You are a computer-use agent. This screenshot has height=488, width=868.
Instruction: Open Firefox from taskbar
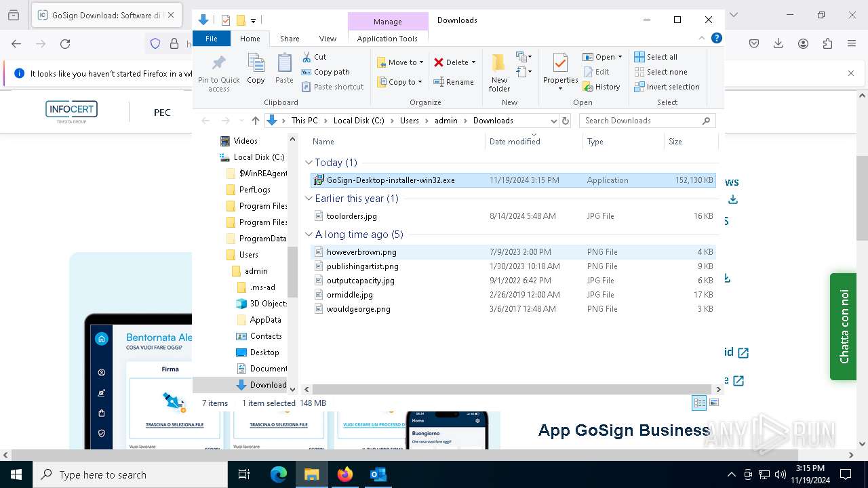344,474
